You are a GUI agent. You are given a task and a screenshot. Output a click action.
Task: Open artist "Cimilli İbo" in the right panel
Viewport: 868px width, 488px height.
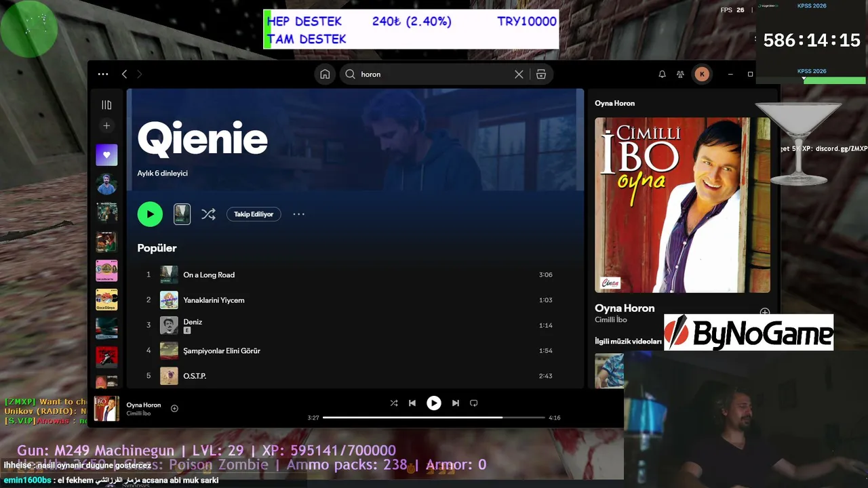pos(611,320)
